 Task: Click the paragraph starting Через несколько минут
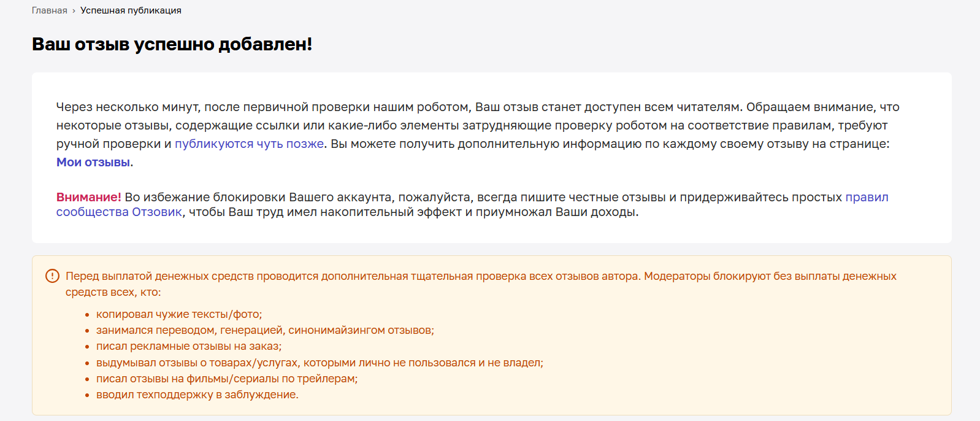pos(478,134)
